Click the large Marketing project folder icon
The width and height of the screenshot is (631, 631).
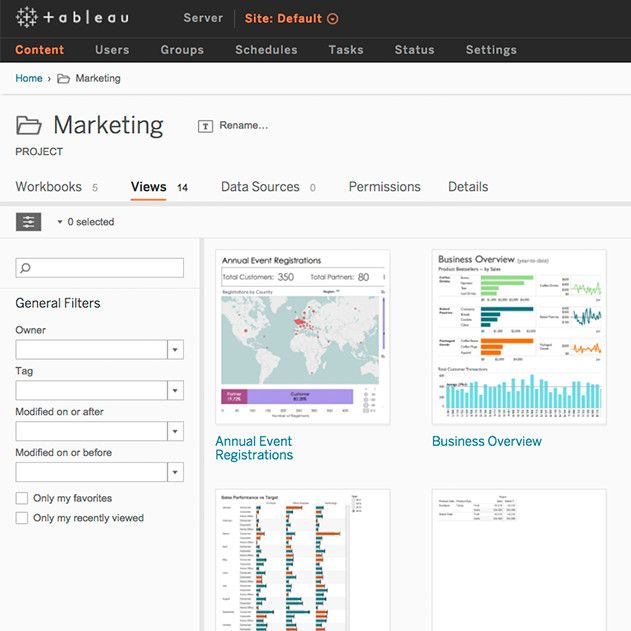(29, 126)
